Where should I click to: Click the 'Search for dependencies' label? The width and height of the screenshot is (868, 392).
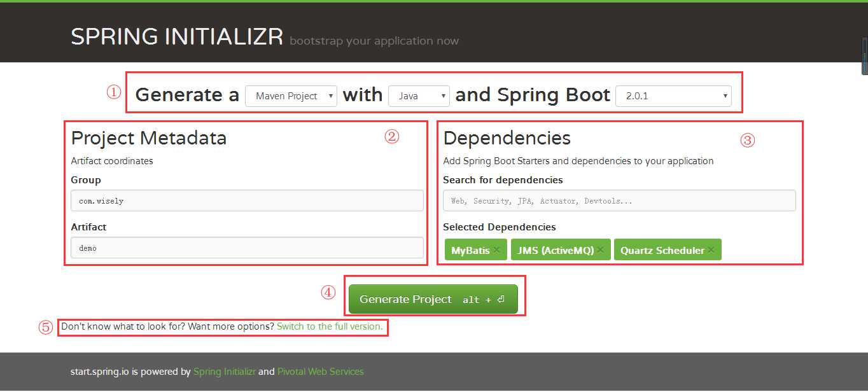(503, 180)
